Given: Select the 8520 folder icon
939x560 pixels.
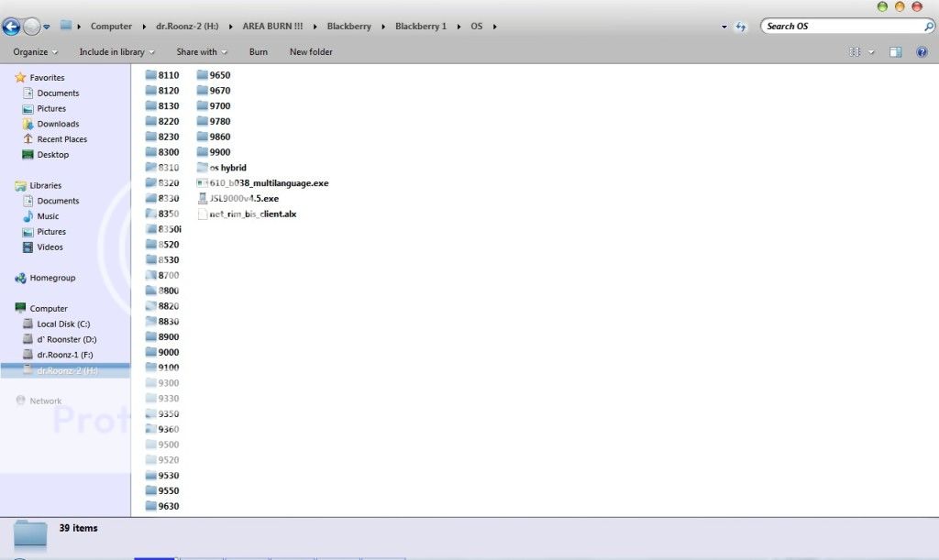Looking at the screenshot, I should pos(151,244).
